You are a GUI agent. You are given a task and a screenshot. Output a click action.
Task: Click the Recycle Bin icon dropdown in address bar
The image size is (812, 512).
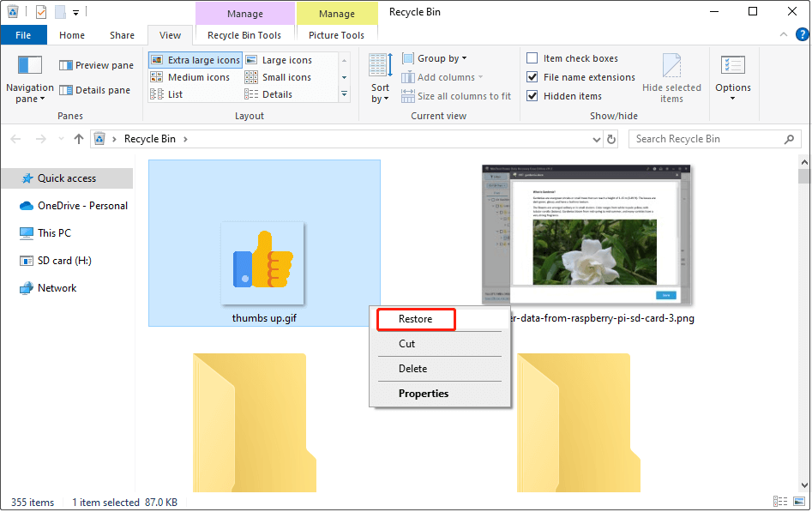click(114, 139)
